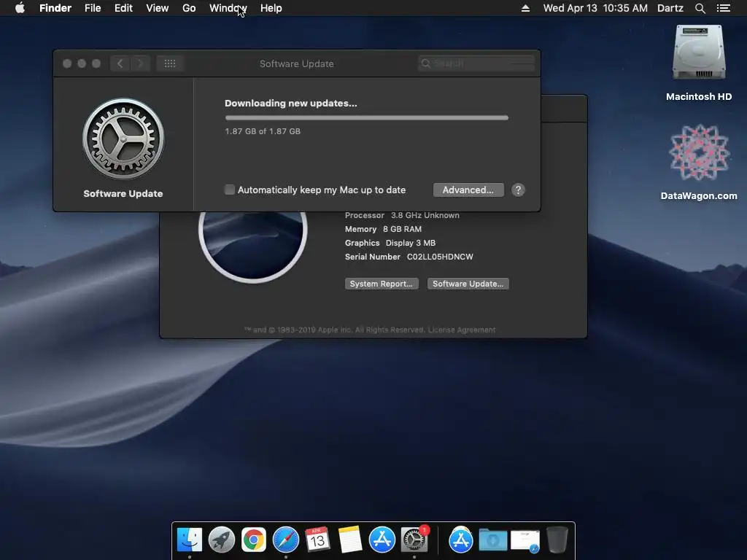Go forward in System Preferences
This screenshot has width=747, height=560.
click(141, 63)
